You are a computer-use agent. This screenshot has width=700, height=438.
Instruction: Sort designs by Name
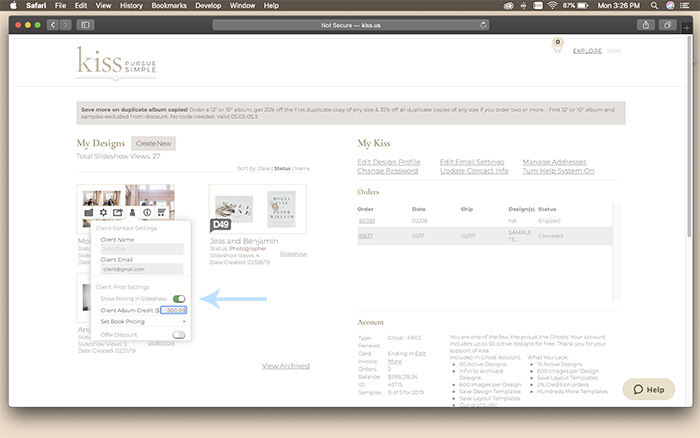302,169
